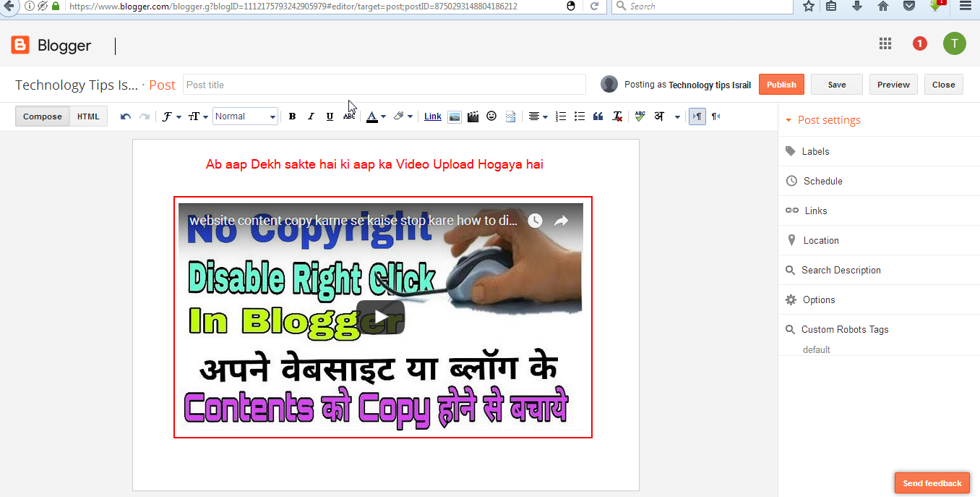This screenshot has width=980, height=497.
Task: Bookmark this page with the star
Action: 809,6
